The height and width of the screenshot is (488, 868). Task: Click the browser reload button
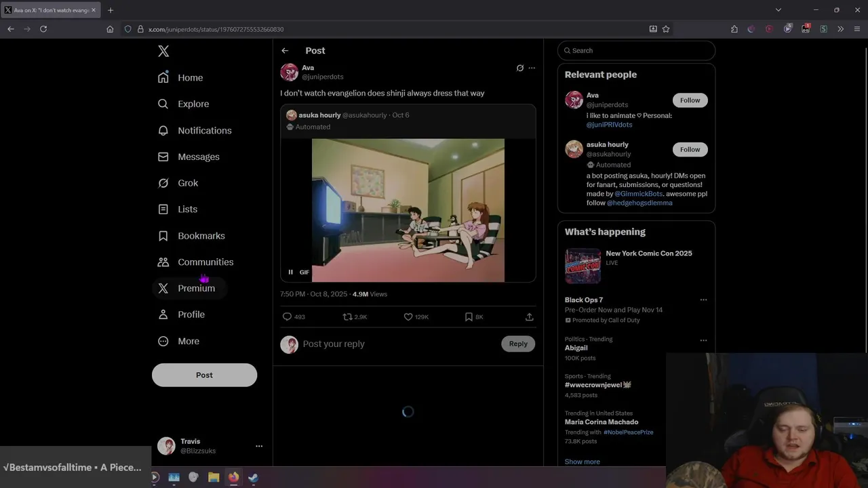point(43,29)
